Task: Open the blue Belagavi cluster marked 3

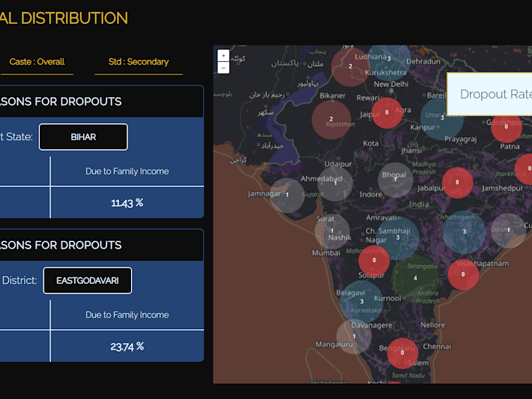Action: click(x=361, y=302)
